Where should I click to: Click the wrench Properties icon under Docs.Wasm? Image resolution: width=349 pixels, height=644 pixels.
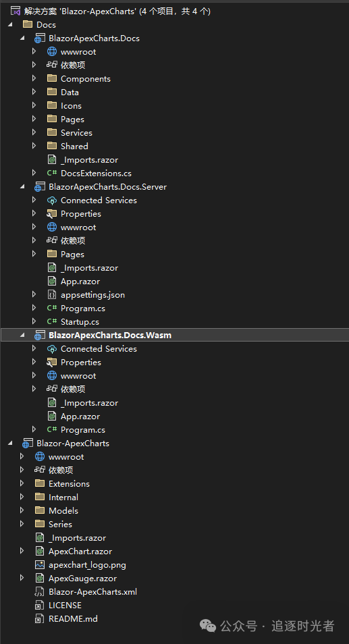pyautogui.click(x=52, y=363)
